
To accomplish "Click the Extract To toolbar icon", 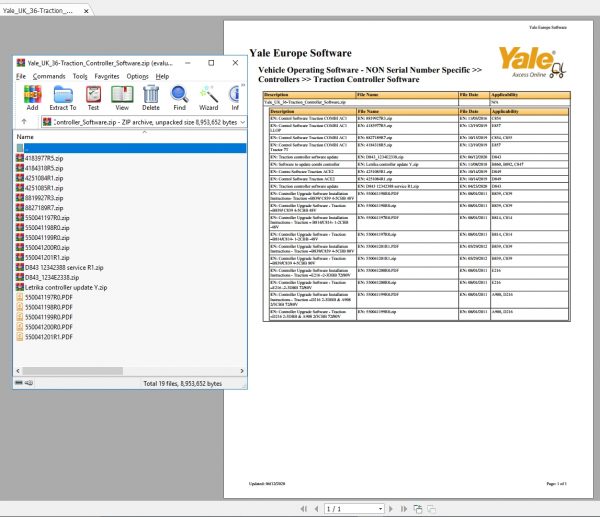I will 63,98.
